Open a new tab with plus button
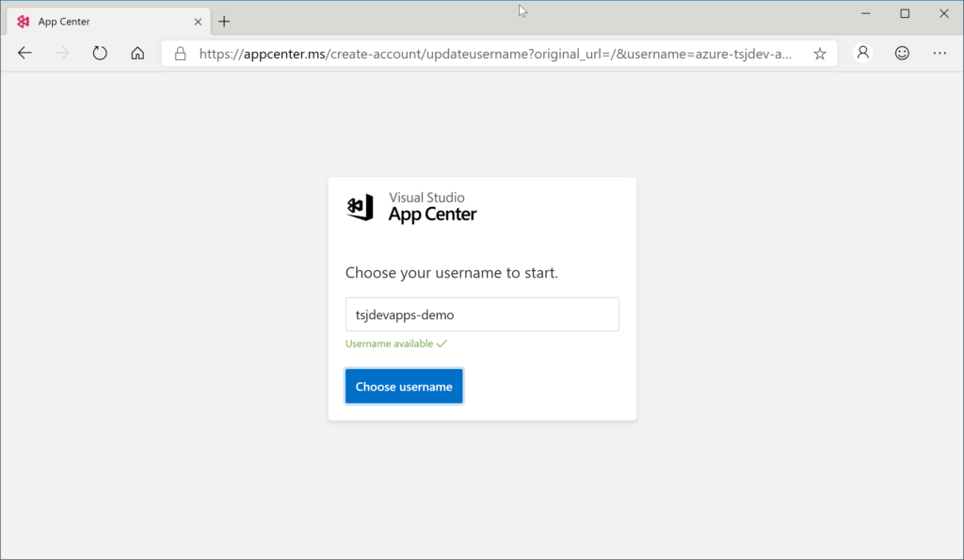The height and width of the screenshot is (560, 964). [x=224, y=22]
